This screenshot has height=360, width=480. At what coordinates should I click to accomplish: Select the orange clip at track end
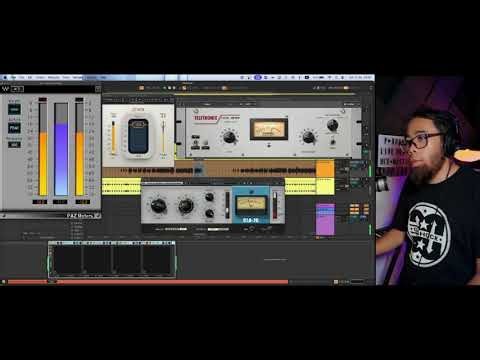coord(325,169)
